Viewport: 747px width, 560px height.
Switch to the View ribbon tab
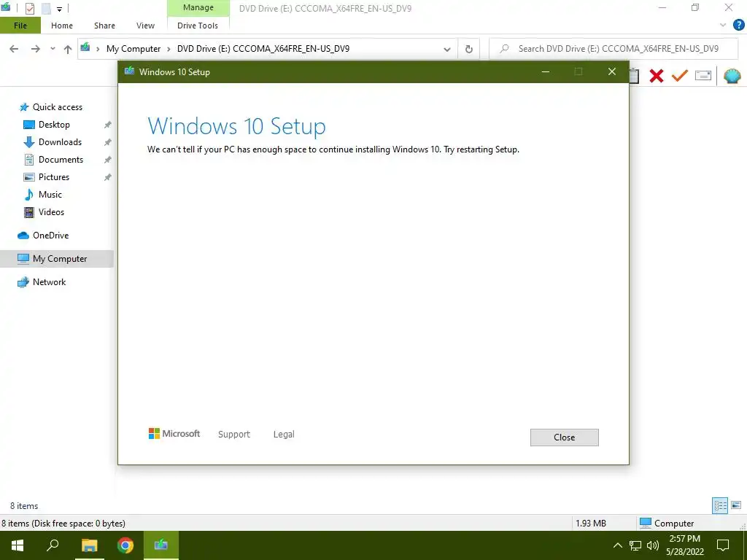pyautogui.click(x=145, y=26)
